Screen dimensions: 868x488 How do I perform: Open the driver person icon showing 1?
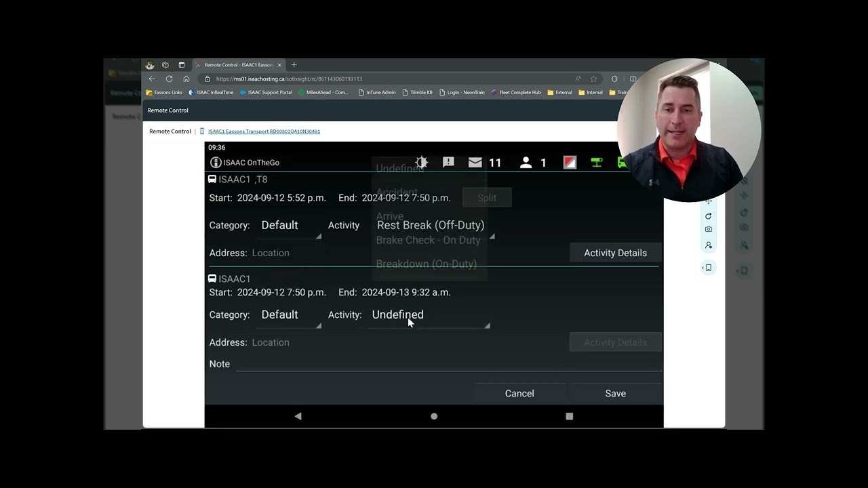(x=526, y=163)
